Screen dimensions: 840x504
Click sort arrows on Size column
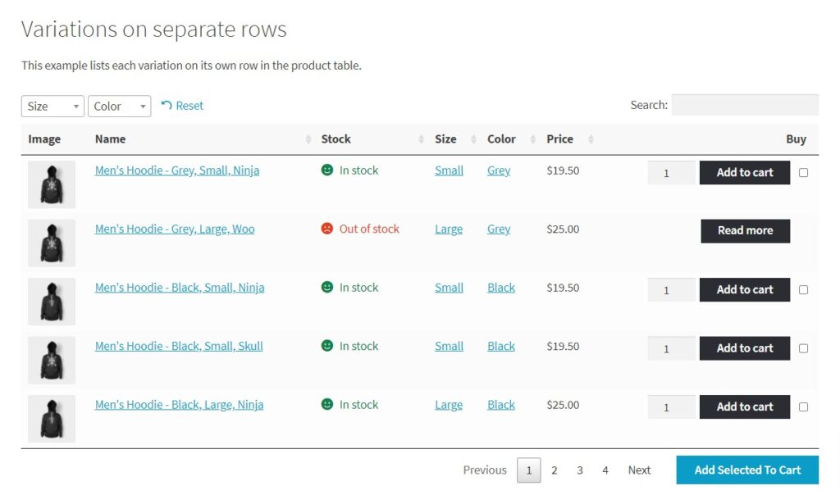474,139
